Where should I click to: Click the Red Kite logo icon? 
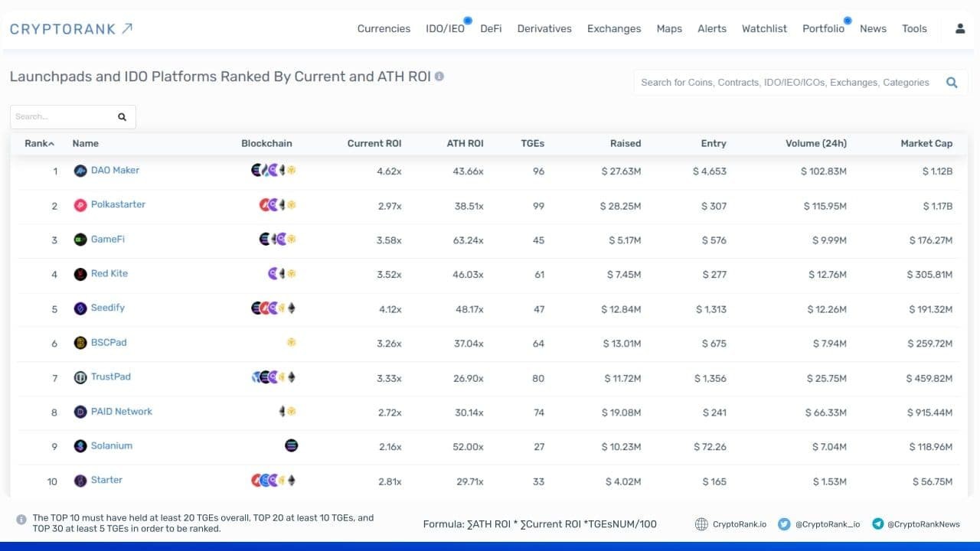[80, 274]
